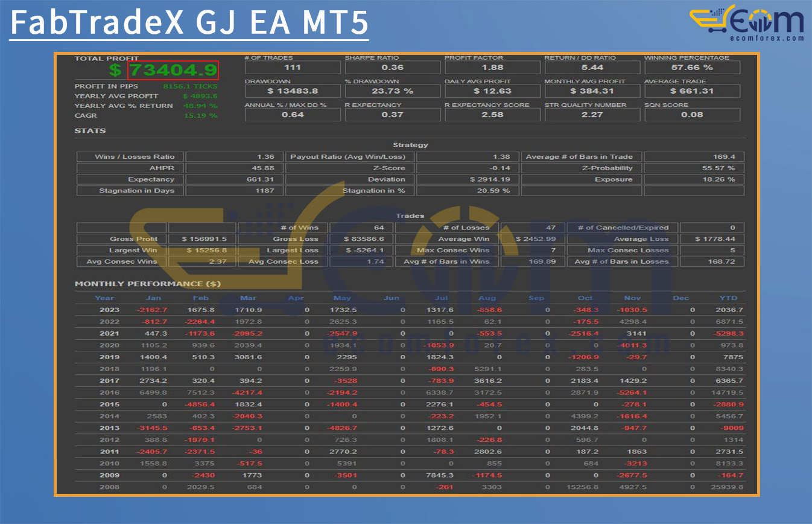Click the Jan column header

pos(153,298)
